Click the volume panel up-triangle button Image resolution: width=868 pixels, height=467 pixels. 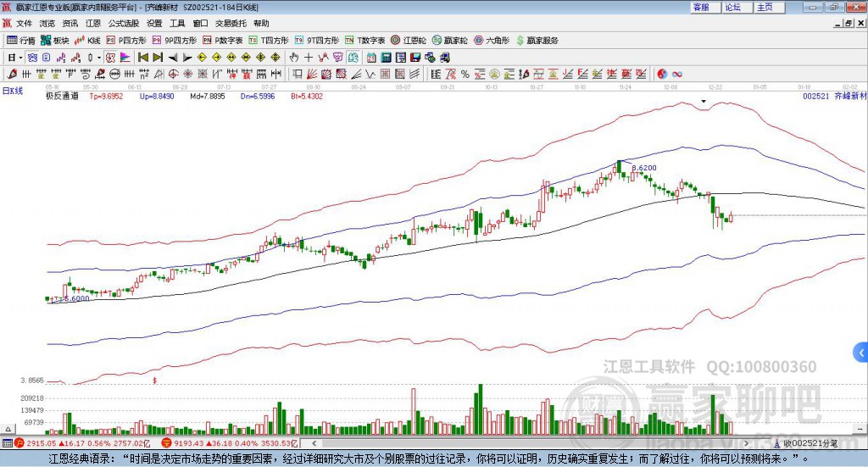8,429
